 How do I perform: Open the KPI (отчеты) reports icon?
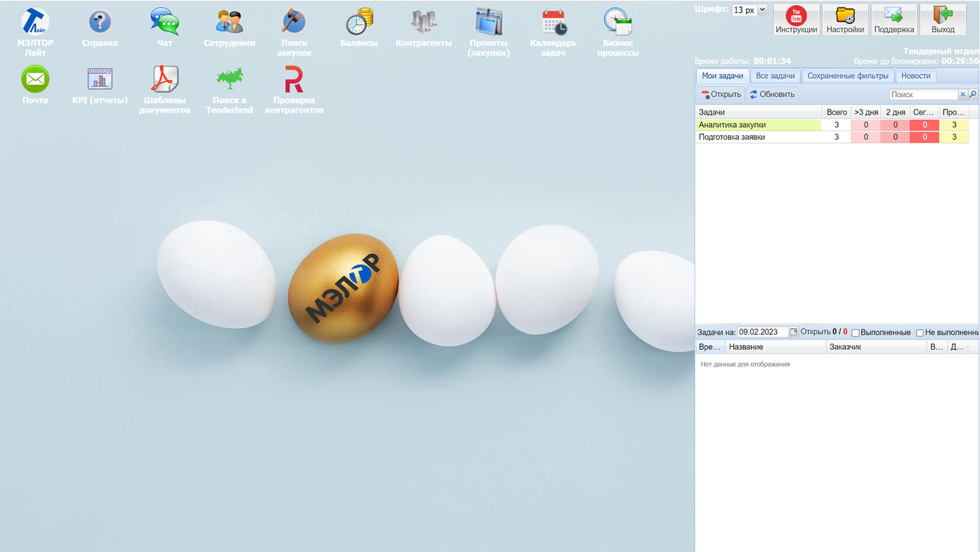coord(100,85)
